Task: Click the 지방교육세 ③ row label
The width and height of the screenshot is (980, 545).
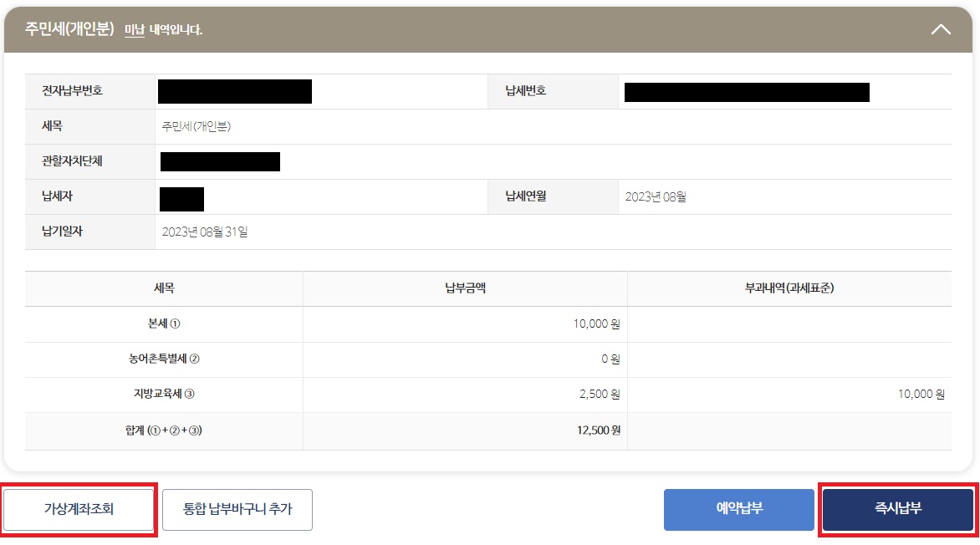Action: (x=164, y=394)
